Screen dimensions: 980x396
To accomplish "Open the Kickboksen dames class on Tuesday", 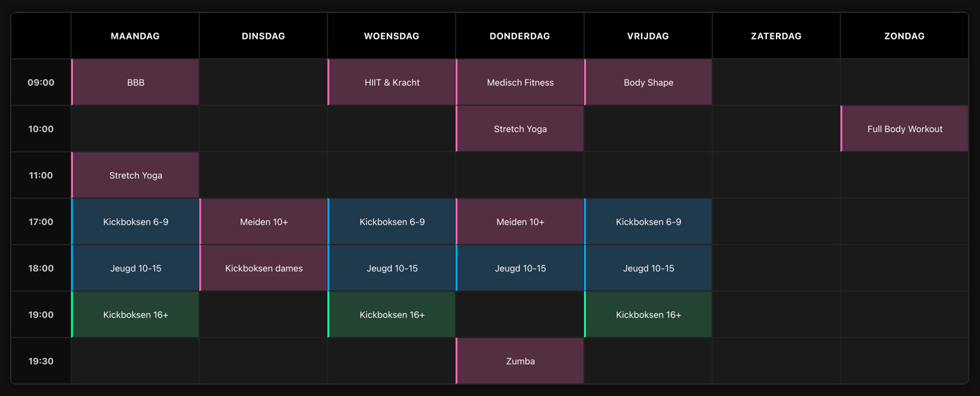I will (264, 268).
